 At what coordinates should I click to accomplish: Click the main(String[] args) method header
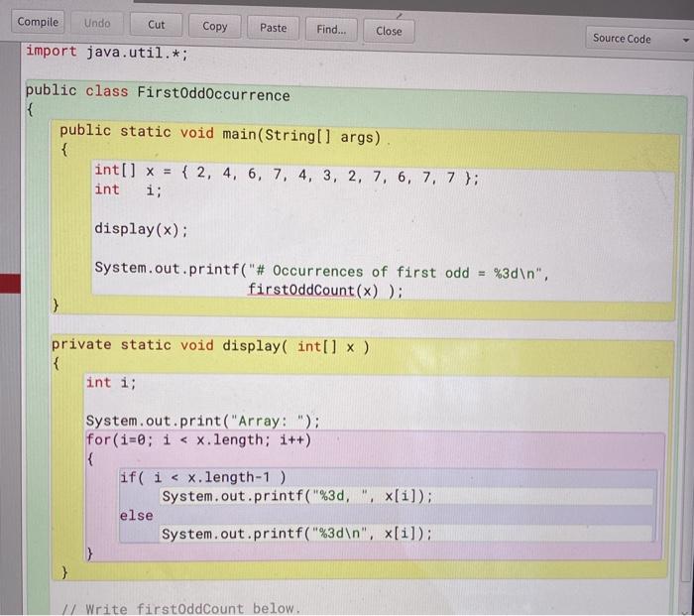pyautogui.click(x=220, y=134)
